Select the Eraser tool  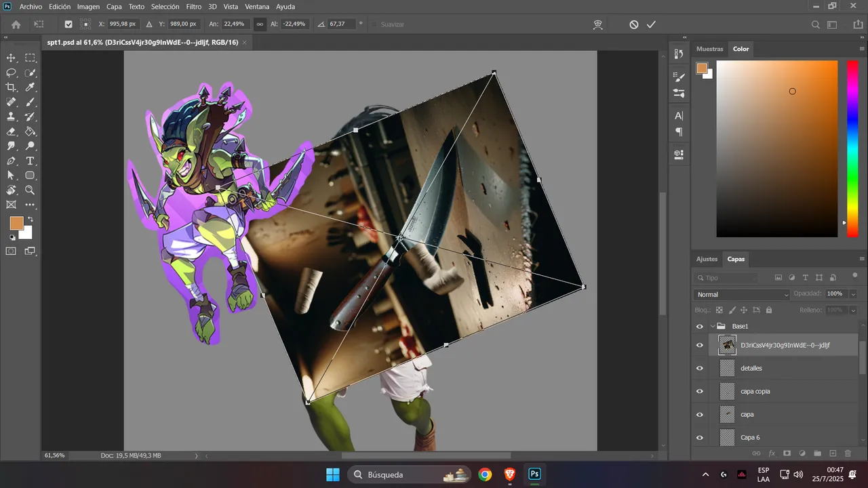click(x=11, y=131)
